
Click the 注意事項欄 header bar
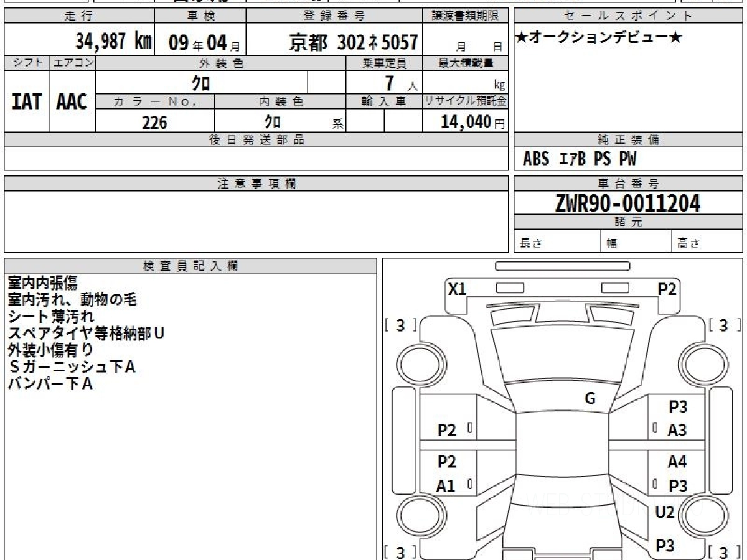pos(256,184)
